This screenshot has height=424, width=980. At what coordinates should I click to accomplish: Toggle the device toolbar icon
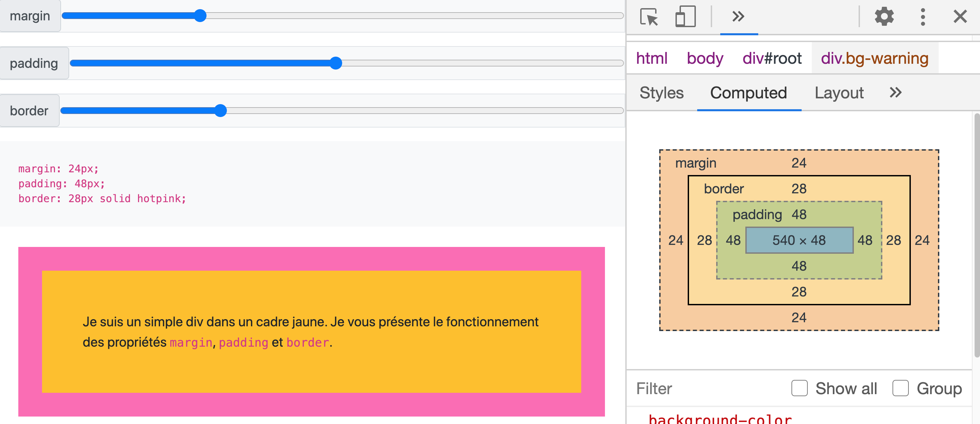coord(685,17)
